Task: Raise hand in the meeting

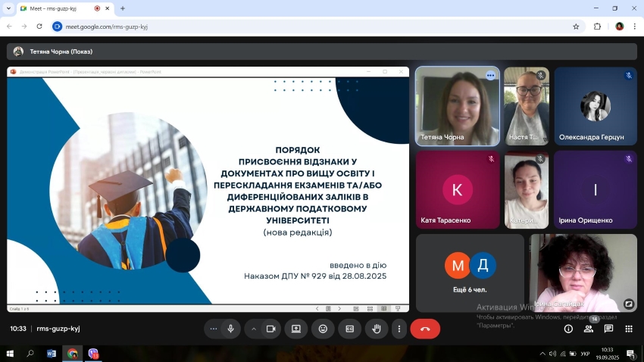Action: click(x=376, y=329)
